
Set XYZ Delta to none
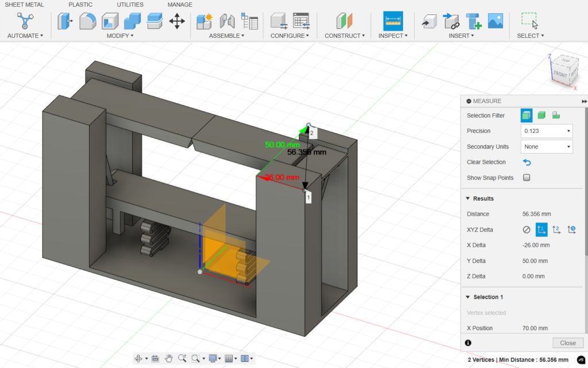tap(527, 229)
